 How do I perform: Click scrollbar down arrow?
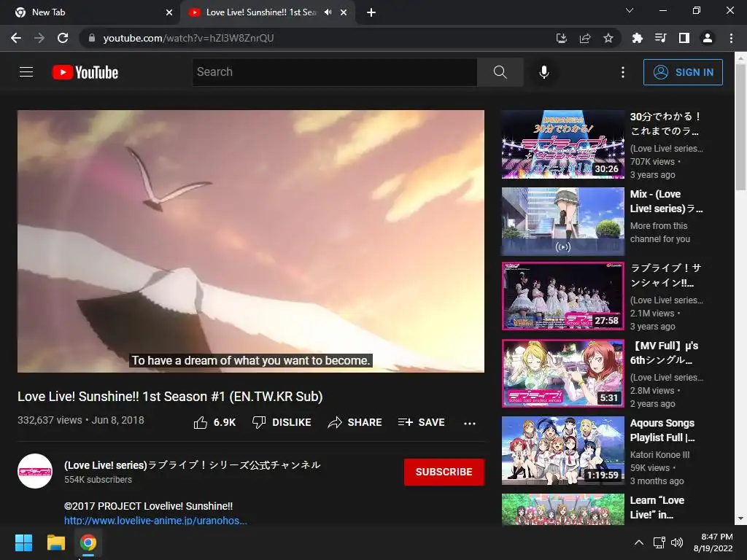740,518
